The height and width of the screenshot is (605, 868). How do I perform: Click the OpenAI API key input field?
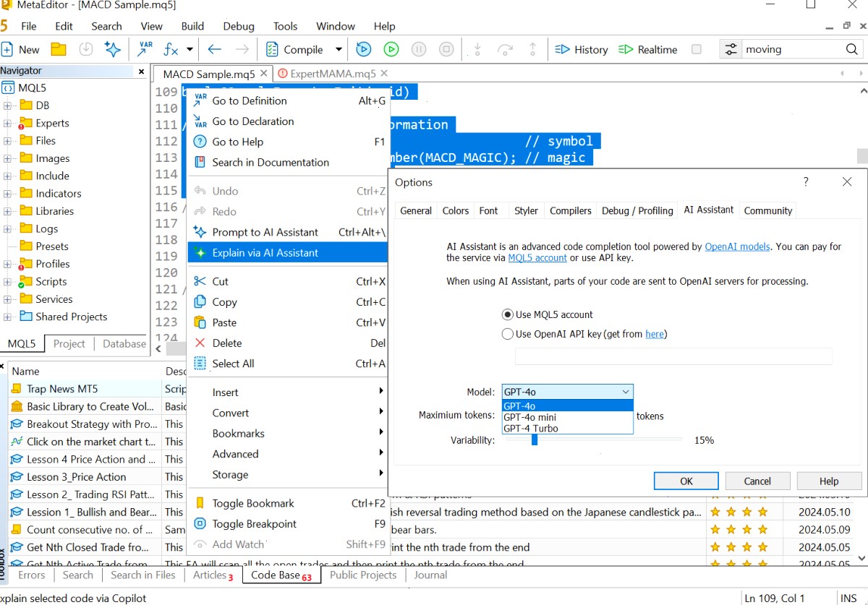[673, 356]
